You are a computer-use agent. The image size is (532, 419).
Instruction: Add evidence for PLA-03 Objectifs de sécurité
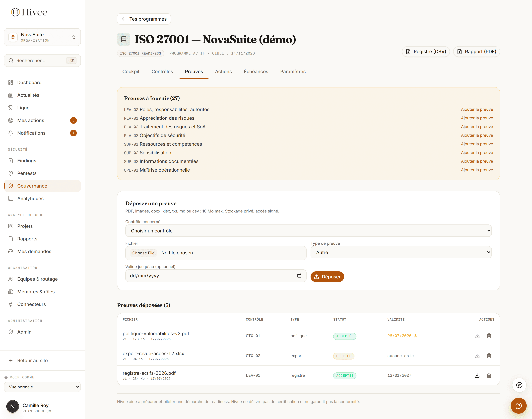point(477,135)
